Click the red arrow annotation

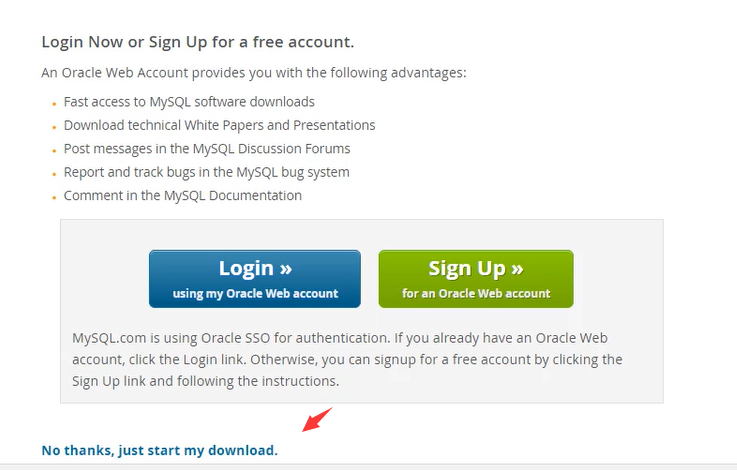click(317, 419)
